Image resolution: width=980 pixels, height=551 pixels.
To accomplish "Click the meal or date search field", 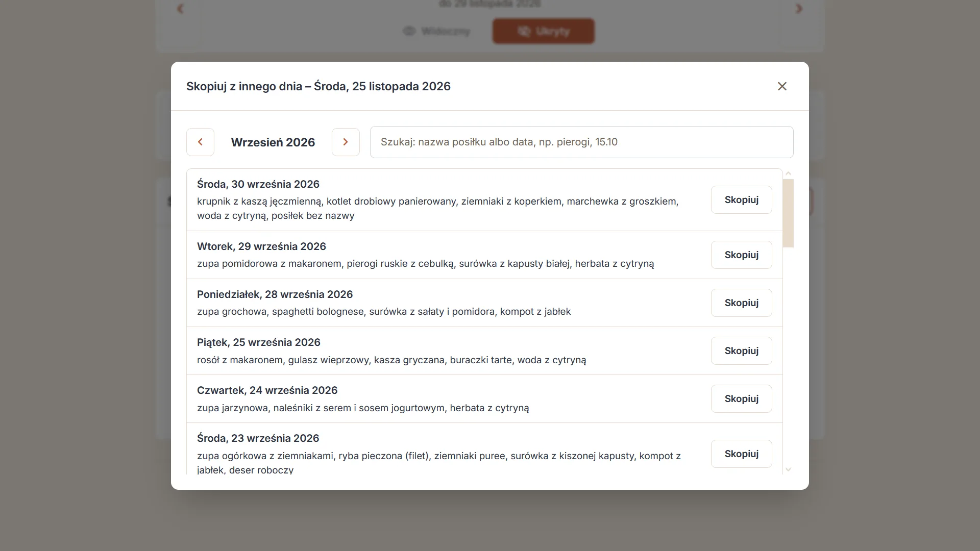I will [581, 142].
